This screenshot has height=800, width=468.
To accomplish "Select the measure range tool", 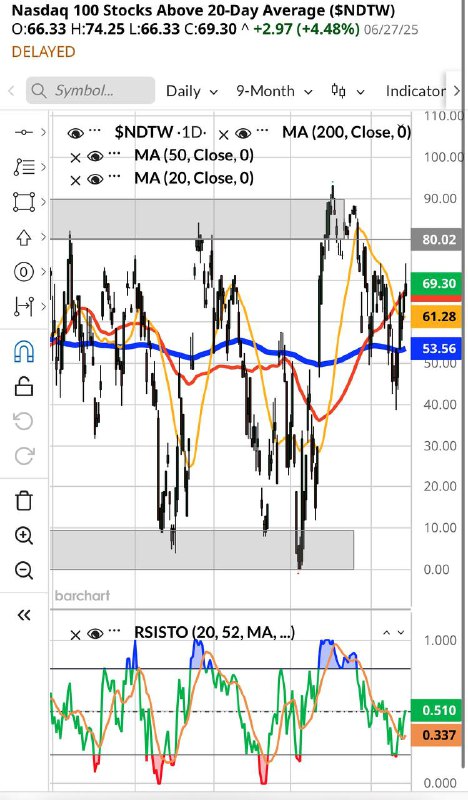I will click(24, 306).
